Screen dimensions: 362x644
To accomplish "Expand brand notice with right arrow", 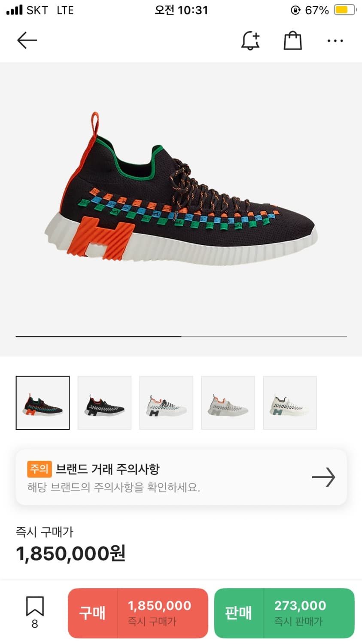I will (x=323, y=477).
